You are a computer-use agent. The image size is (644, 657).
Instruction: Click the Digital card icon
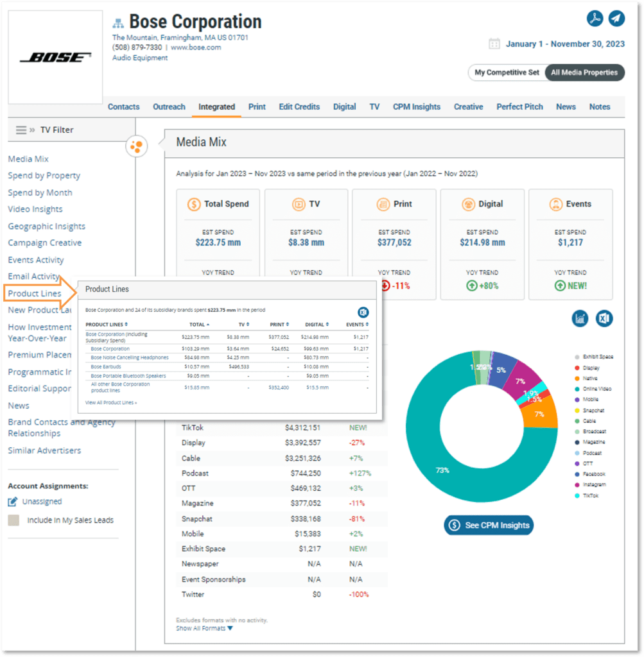point(468,205)
